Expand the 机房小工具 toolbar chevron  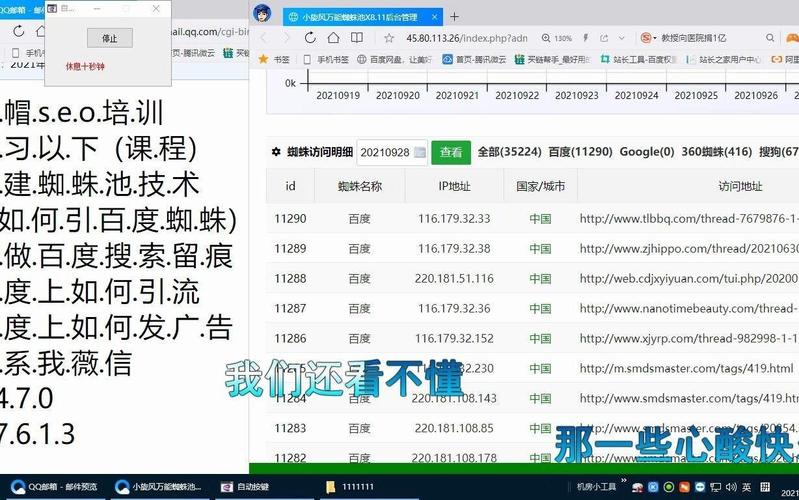pyautogui.click(x=624, y=480)
